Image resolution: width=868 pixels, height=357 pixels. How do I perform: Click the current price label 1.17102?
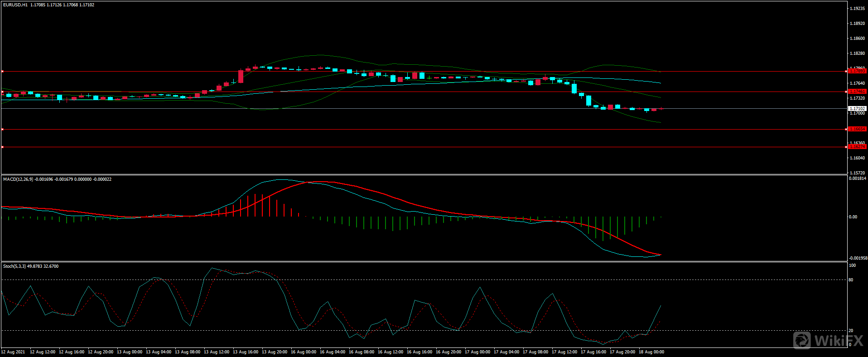[857, 109]
